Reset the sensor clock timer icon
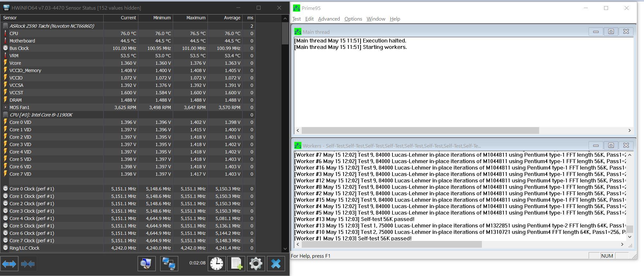The image size is (644, 276). point(216,264)
